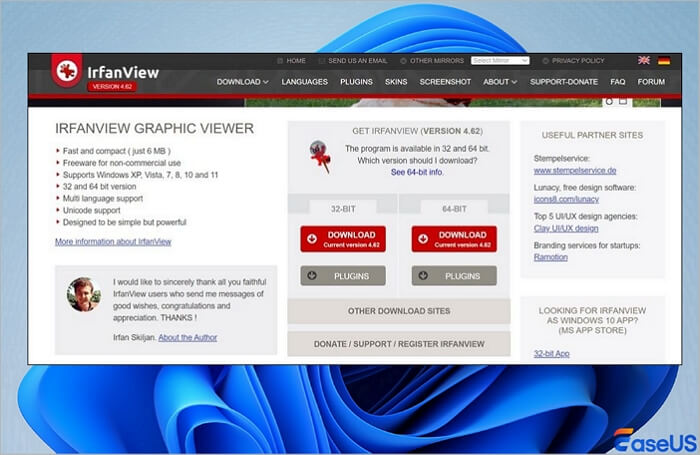The image size is (700, 455).
Task: Open 32-bit Plugins download button
Action: pyautogui.click(x=343, y=276)
